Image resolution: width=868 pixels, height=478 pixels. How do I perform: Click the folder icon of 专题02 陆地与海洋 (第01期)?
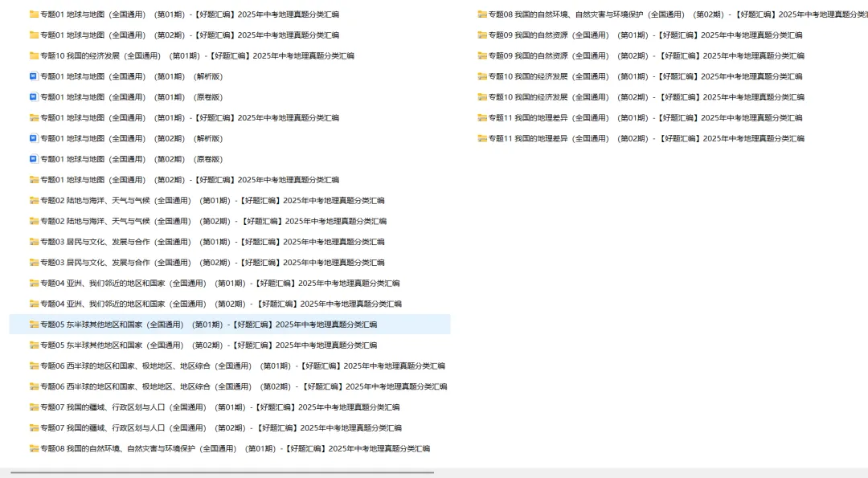click(32, 200)
